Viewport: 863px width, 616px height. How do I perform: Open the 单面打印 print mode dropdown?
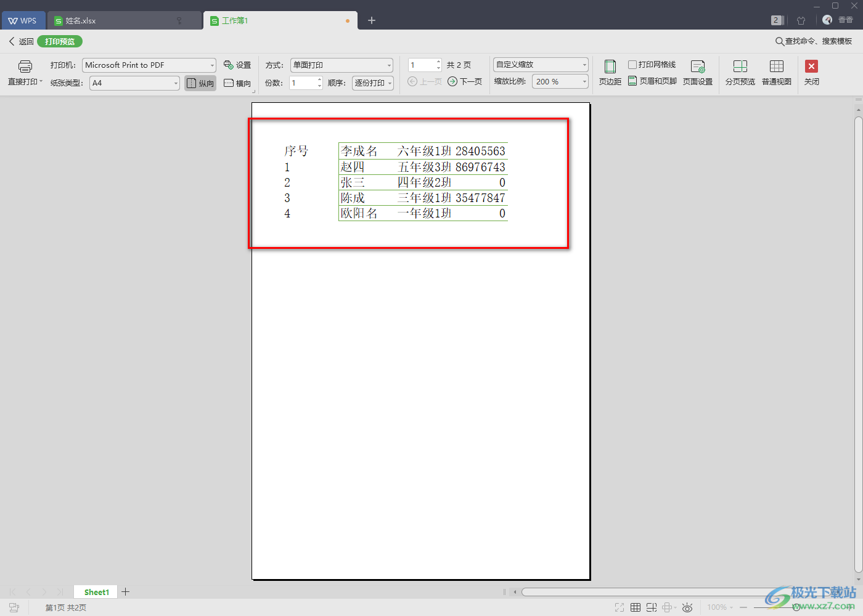point(342,65)
